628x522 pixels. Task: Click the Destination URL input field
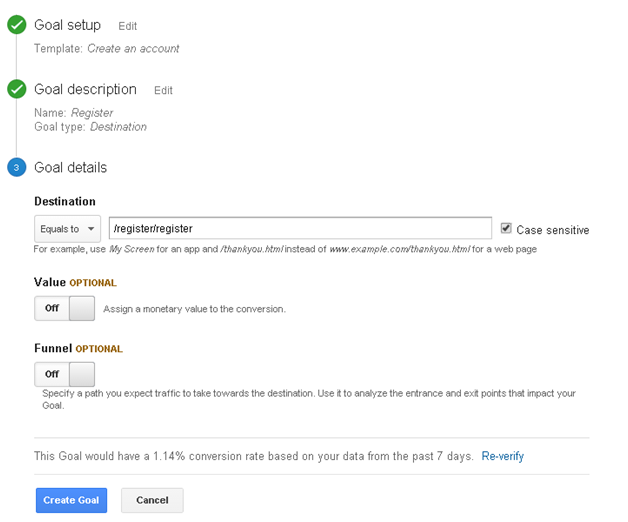300,228
